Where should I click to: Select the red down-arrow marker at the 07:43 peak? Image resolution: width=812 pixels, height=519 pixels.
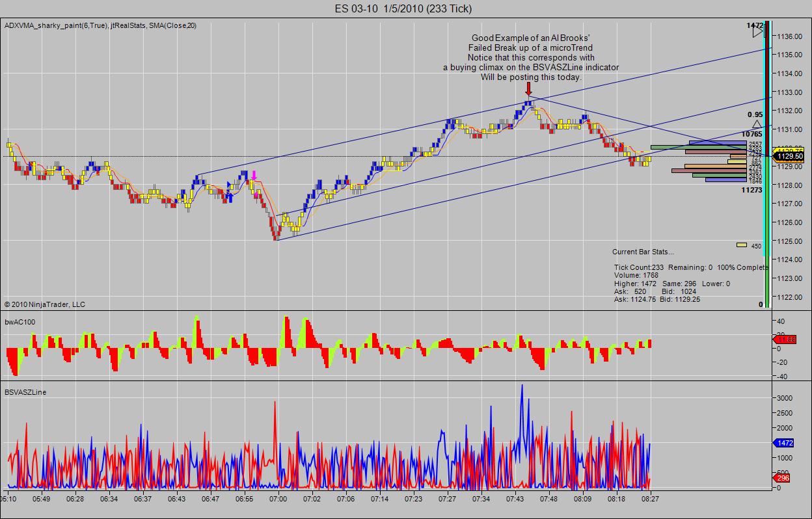[528, 89]
